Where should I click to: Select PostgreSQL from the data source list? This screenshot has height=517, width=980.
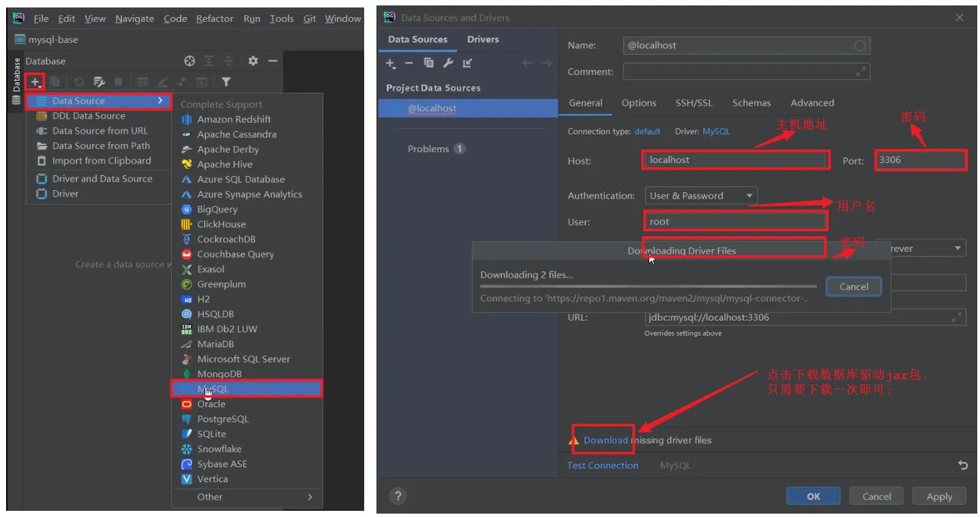222,419
